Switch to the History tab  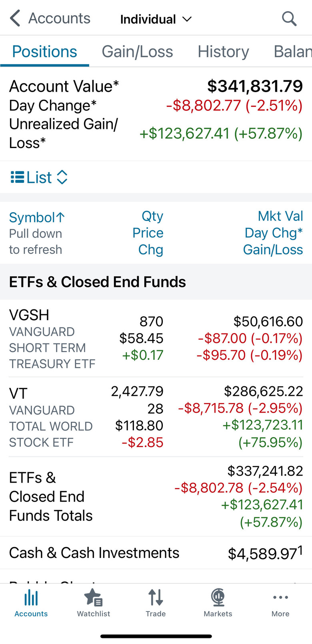tap(223, 52)
